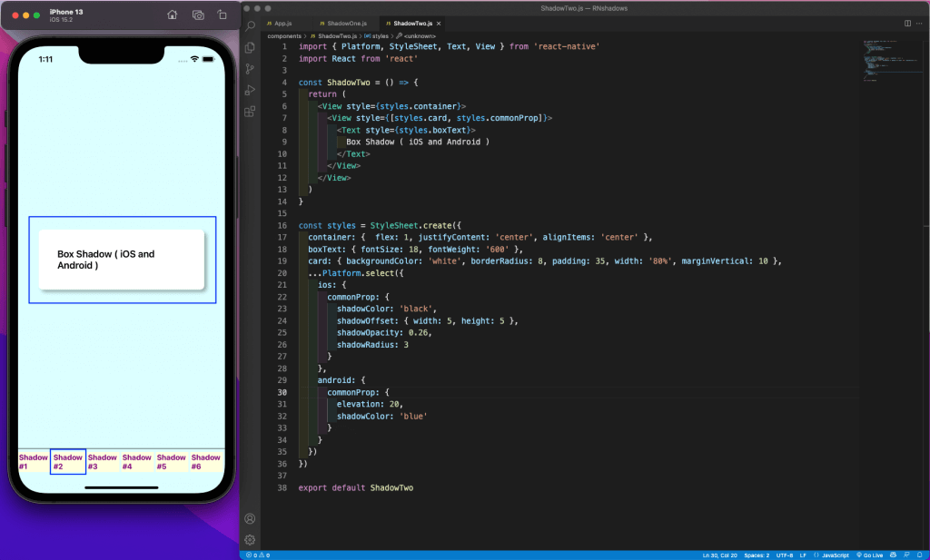Open the Extensions view
This screenshot has height=560, width=930.
point(251,112)
